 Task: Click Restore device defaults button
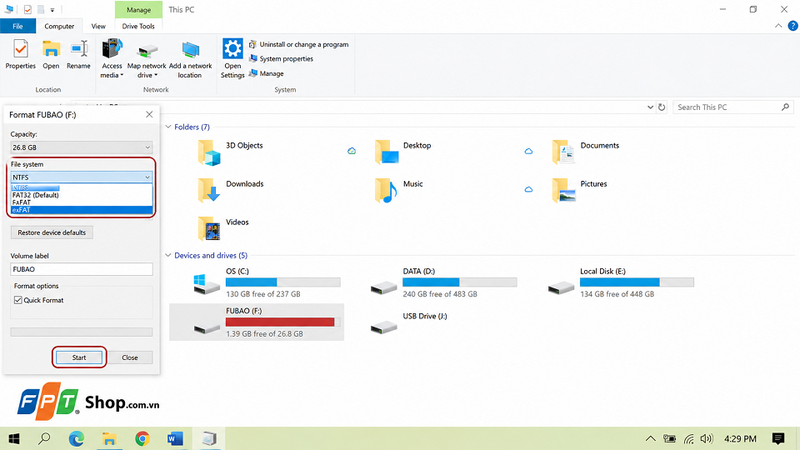(52, 232)
